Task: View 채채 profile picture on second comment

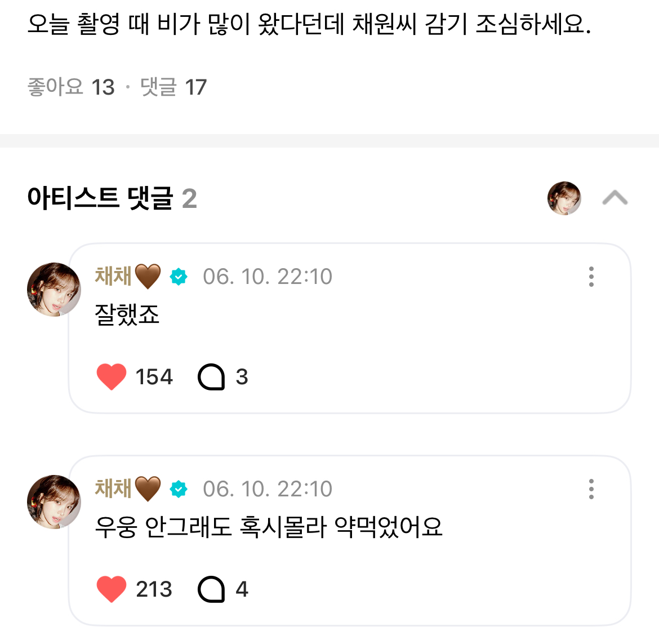Action: coord(54,502)
